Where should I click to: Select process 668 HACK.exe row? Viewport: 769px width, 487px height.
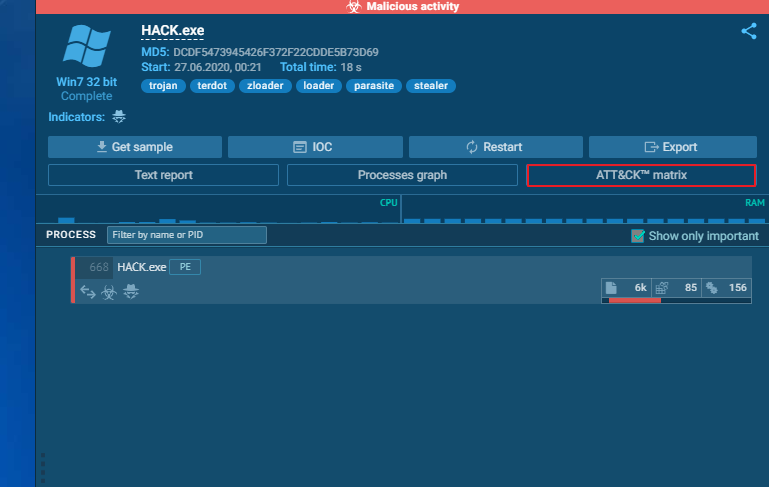(x=411, y=280)
